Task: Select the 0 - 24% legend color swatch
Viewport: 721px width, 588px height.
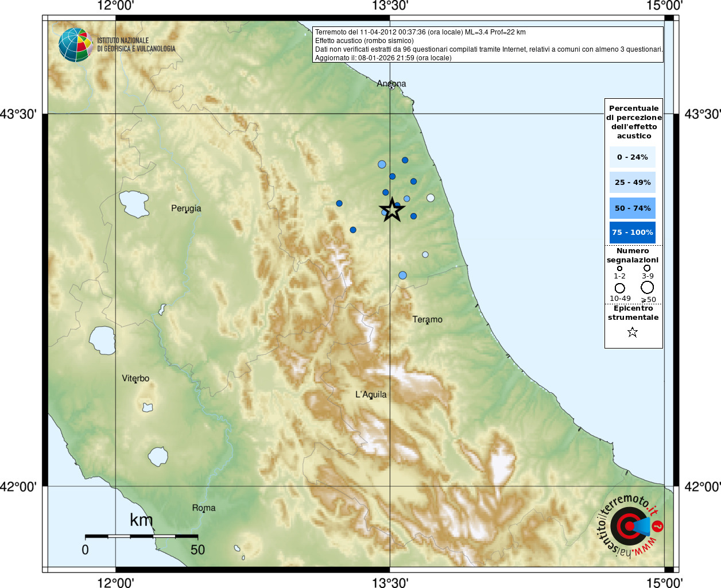Action: coord(633,157)
